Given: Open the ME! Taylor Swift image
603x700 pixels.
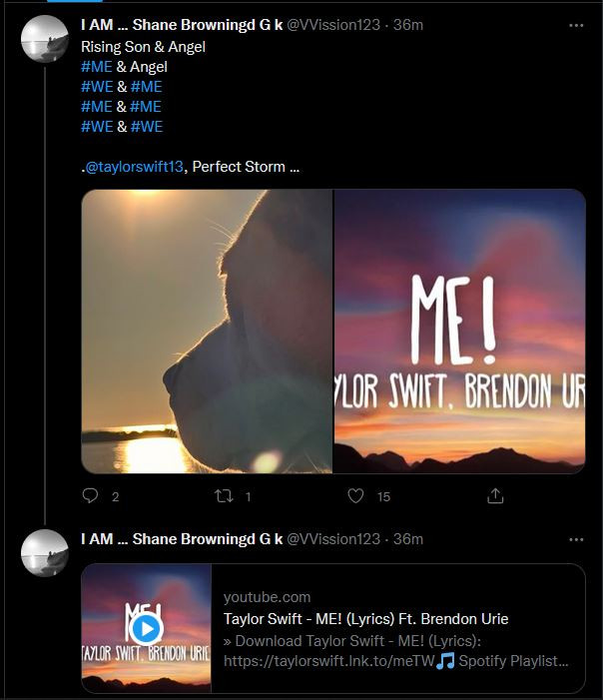Looking at the screenshot, I should (459, 331).
